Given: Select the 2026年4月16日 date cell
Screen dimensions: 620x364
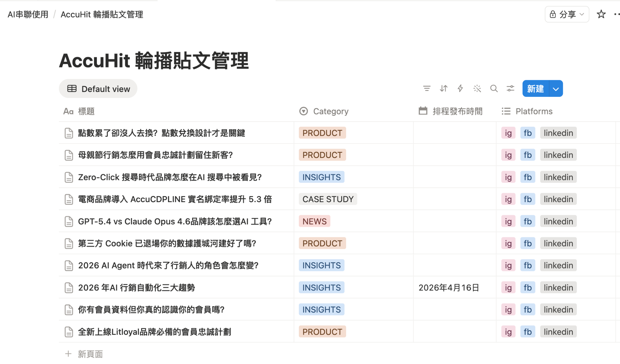Looking at the screenshot, I should 448,287.
